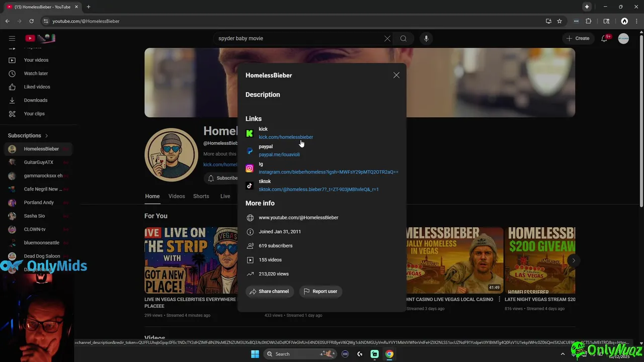This screenshot has width=644, height=362.
Task: Open the Late Night Vegas Stream title
Action: (540, 299)
